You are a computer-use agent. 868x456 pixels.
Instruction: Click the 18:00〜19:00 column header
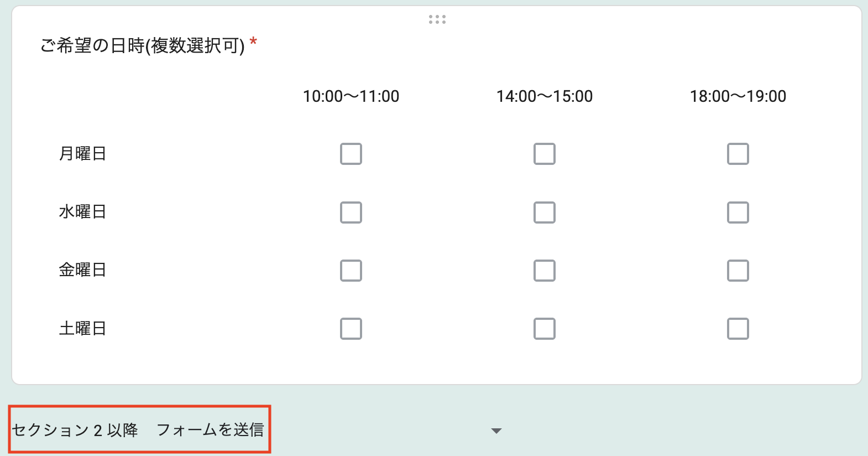click(738, 96)
